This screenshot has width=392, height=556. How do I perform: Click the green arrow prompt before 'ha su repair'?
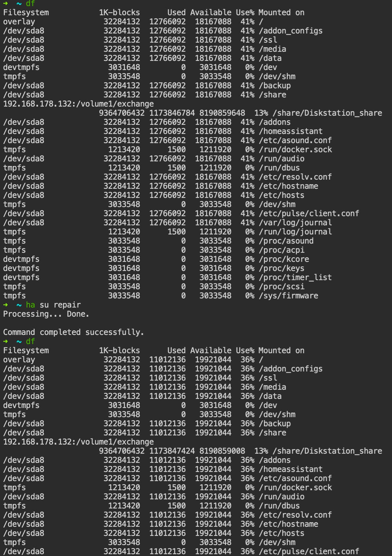tap(5, 305)
